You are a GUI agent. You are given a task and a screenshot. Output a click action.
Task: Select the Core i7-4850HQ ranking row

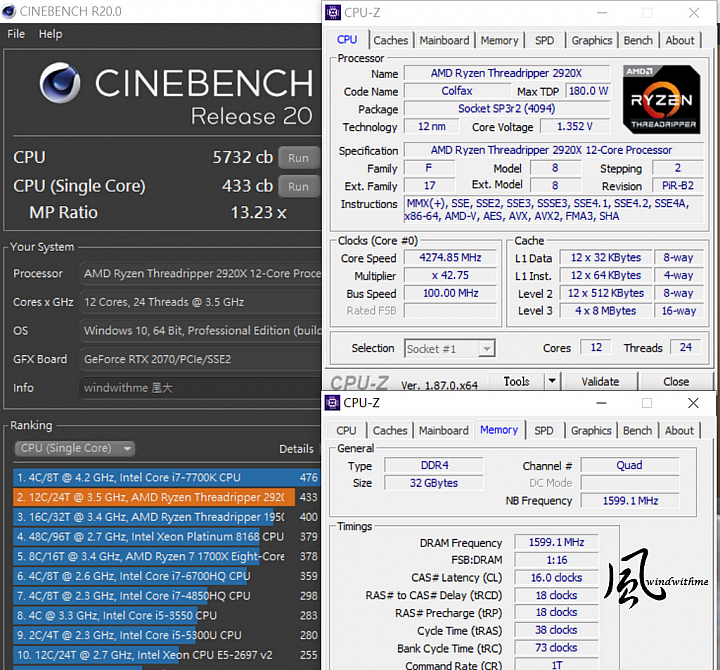[166, 596]
